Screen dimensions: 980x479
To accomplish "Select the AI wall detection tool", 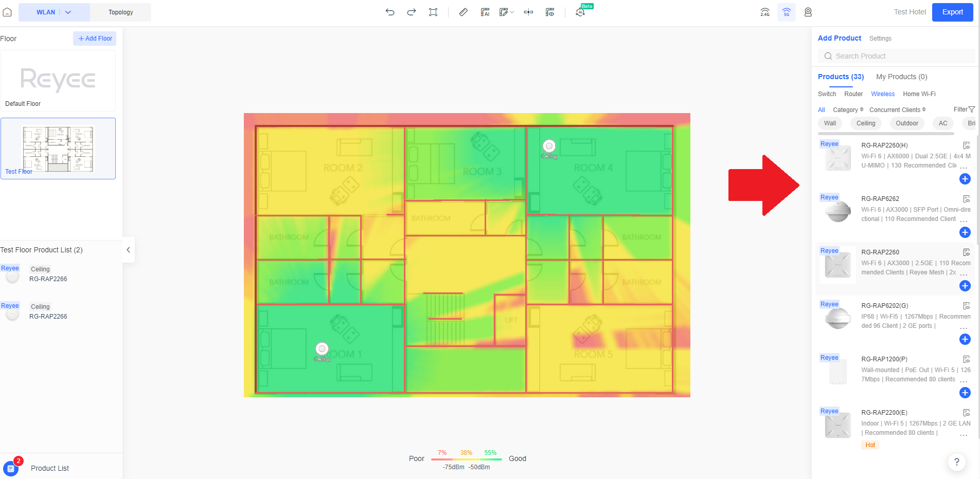I will (484, 12).
